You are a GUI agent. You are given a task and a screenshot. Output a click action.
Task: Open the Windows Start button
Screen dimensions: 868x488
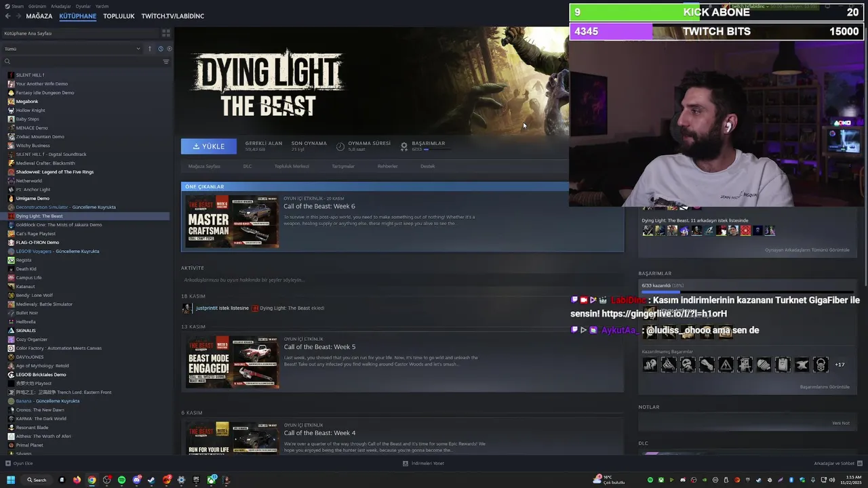pos(11,480)
